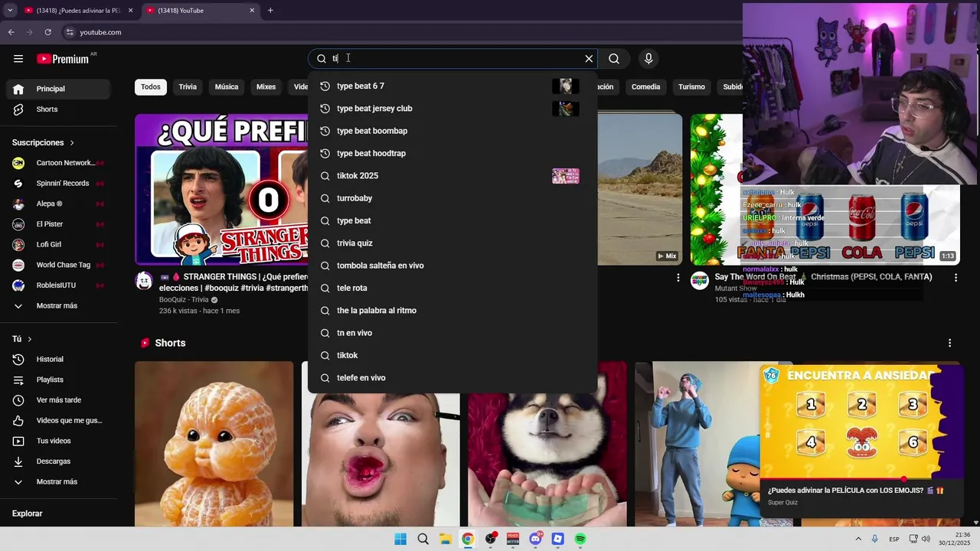Go back with the browser back arrow

click(x=11, y=32)
